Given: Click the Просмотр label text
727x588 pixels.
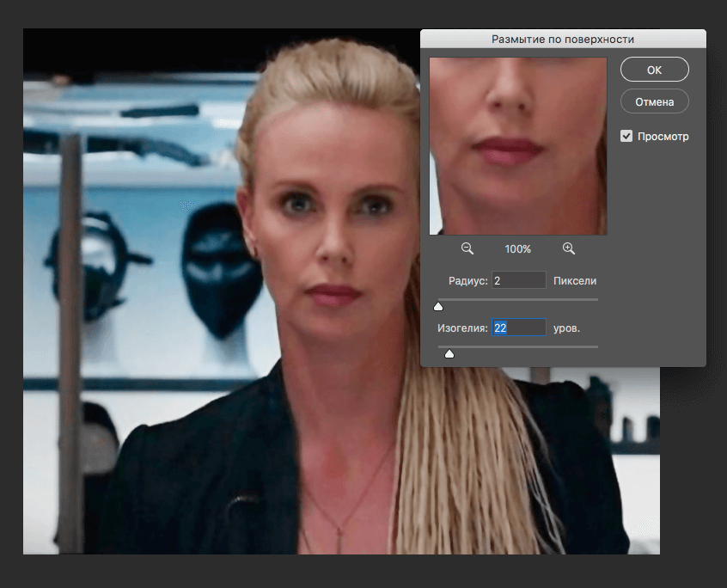Looking at the screenshot, I should (x=663, y=137).
